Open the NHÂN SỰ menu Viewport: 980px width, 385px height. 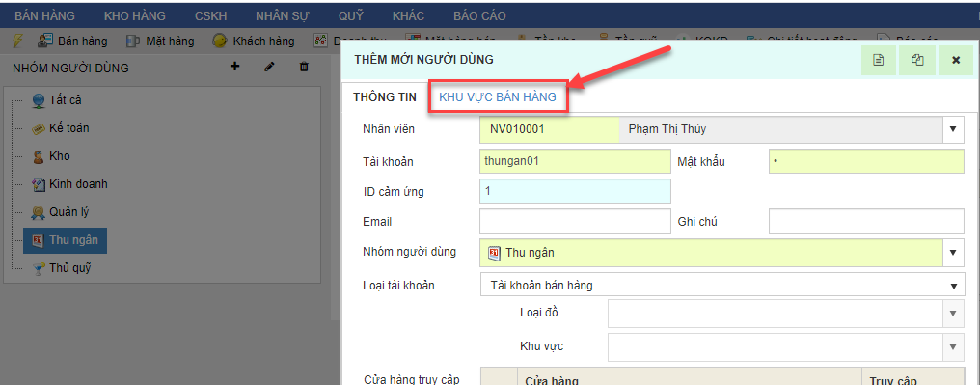click(x=283, y=15)
